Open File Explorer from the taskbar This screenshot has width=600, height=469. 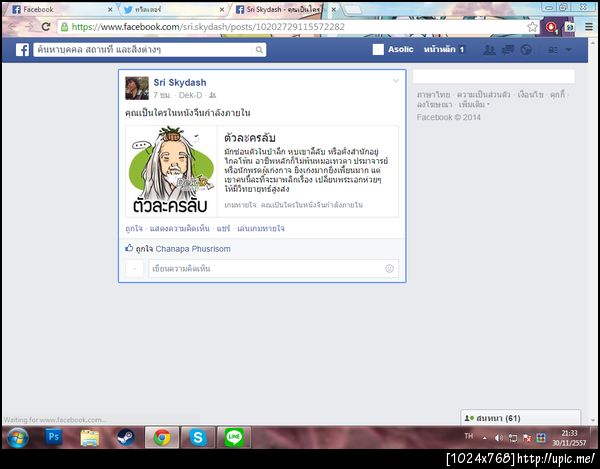90,438
